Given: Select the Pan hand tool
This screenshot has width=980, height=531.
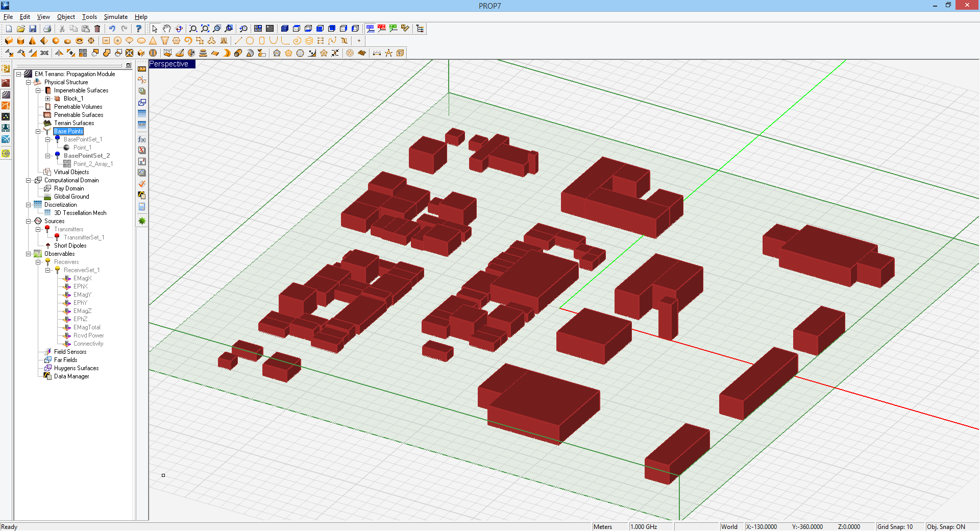Looking at the screenshot, I should (x=167, y=29).
